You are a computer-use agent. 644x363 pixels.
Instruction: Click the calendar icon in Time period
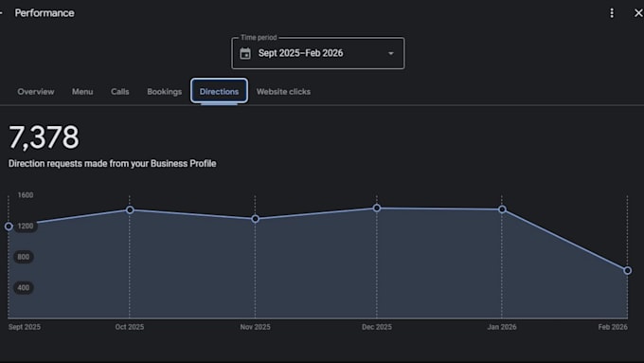(245, 53)
